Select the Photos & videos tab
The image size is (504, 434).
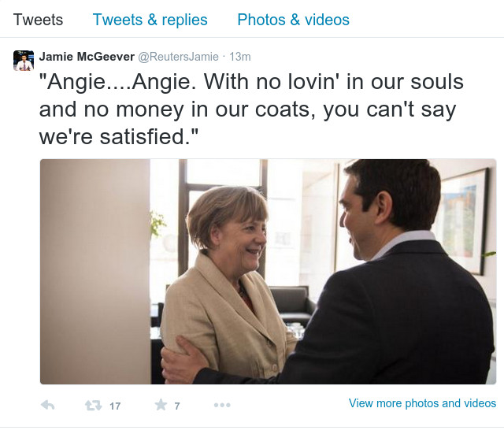293,20
